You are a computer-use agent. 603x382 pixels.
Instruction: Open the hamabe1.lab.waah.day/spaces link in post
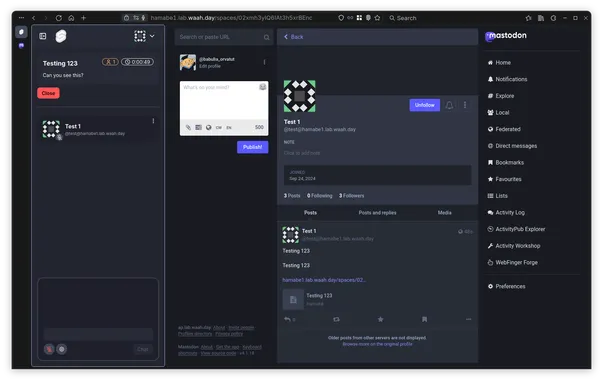coord(324,280)
